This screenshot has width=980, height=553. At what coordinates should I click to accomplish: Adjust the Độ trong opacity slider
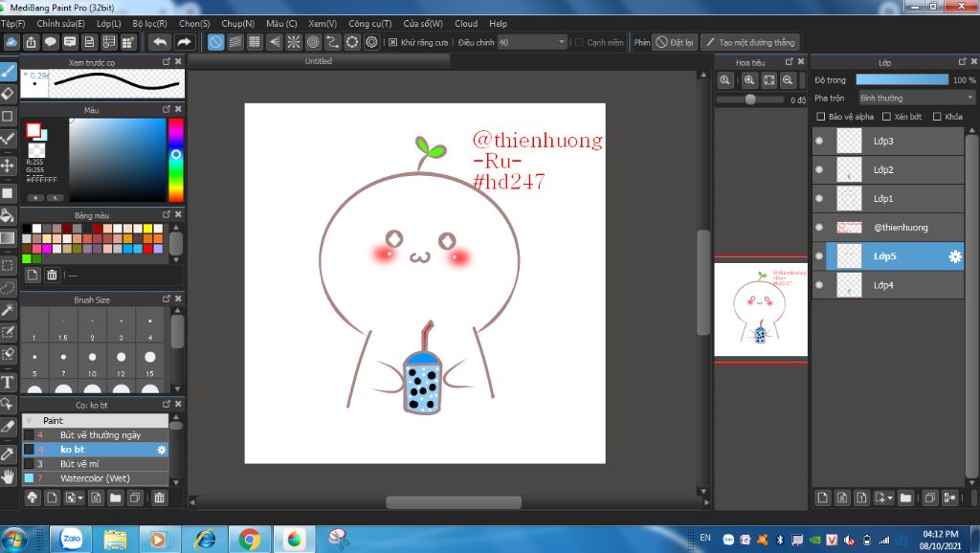[902, 79]
